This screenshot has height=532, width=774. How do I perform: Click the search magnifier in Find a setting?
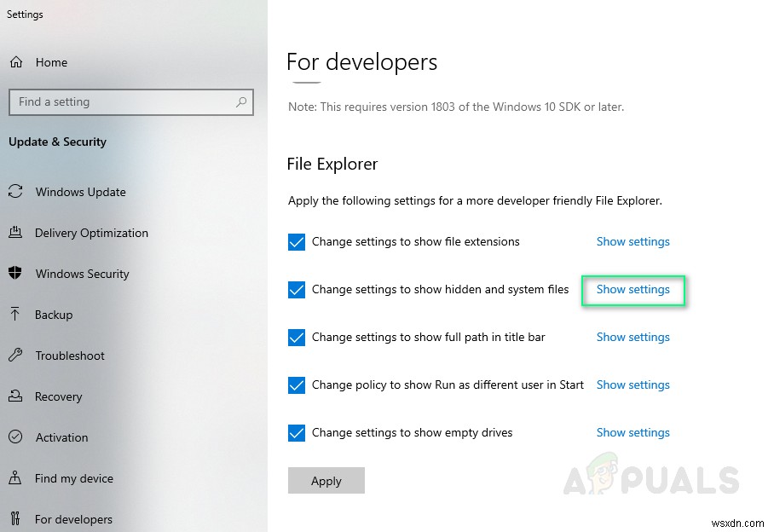point(242,101)
